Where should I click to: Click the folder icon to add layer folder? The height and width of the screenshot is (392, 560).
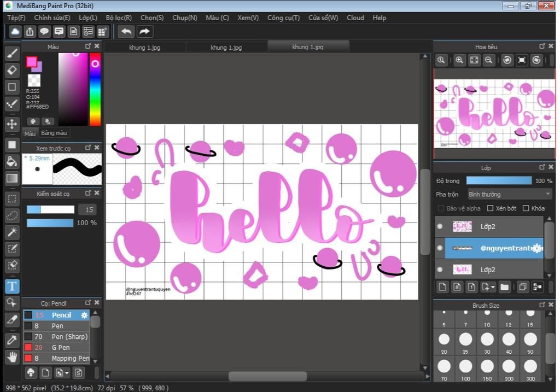[504, 287]
